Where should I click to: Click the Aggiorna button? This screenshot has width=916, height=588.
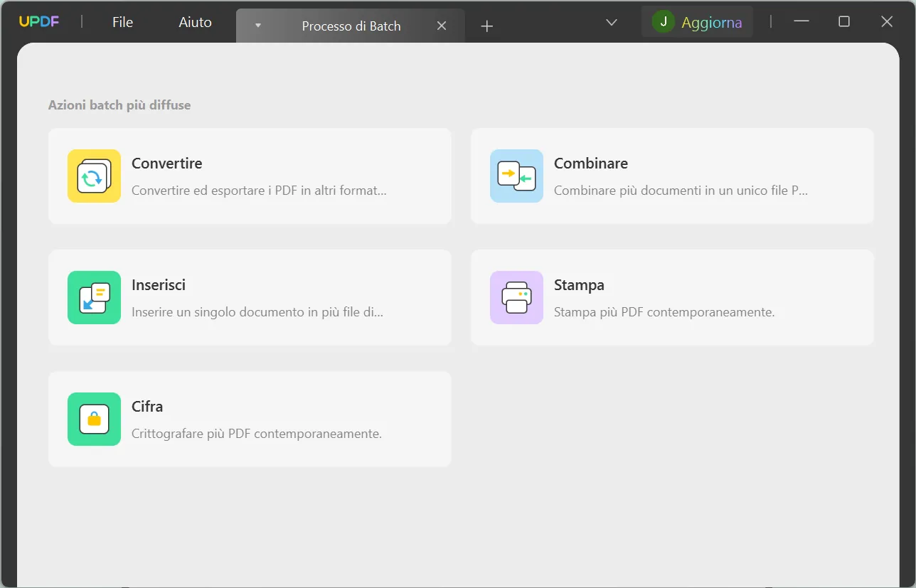(x=697, y=22)
